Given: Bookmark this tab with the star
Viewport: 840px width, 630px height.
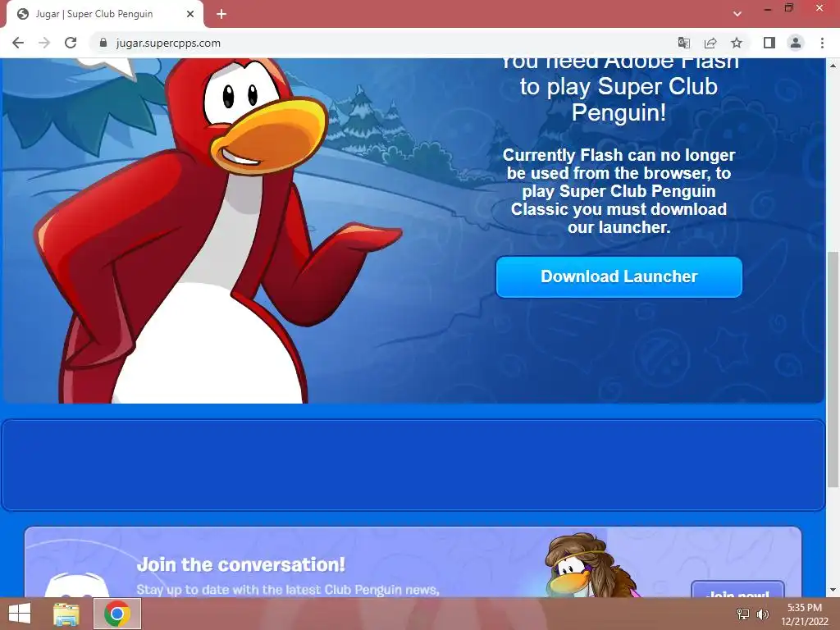Looking at the screenshot, I should [737, 43].
